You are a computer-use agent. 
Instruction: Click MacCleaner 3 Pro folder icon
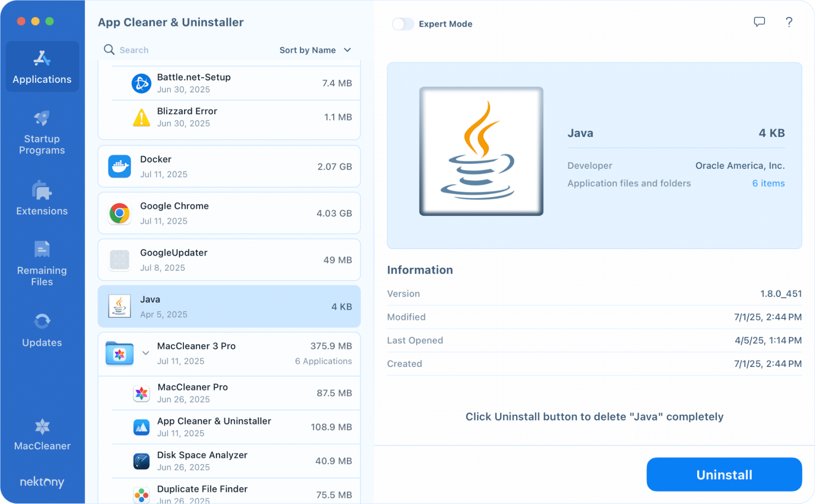119,354
